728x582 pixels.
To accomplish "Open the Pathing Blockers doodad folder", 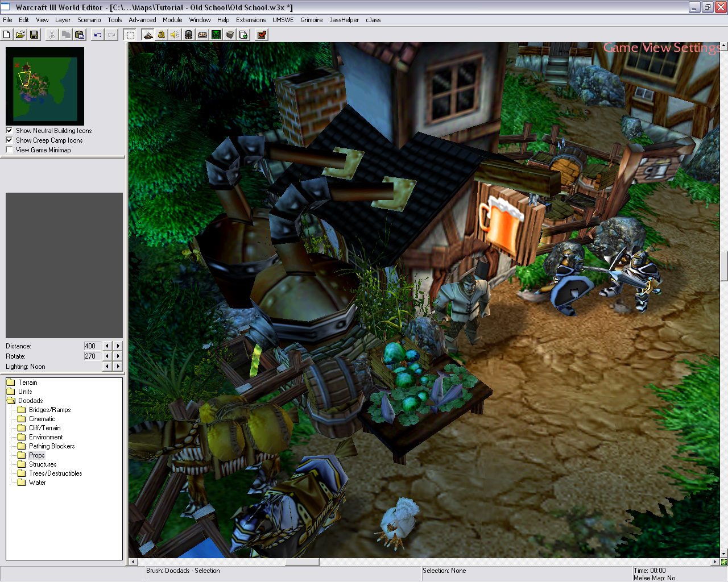I will (52, 446).
